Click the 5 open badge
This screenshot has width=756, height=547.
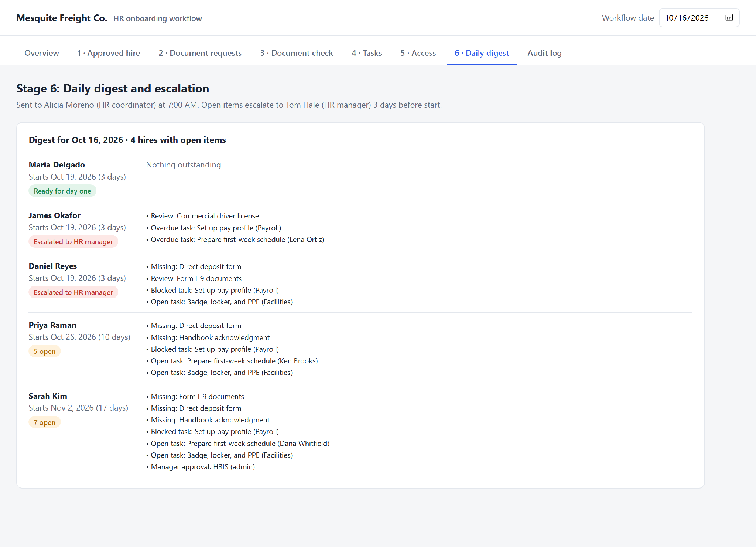tap(45, 351)
